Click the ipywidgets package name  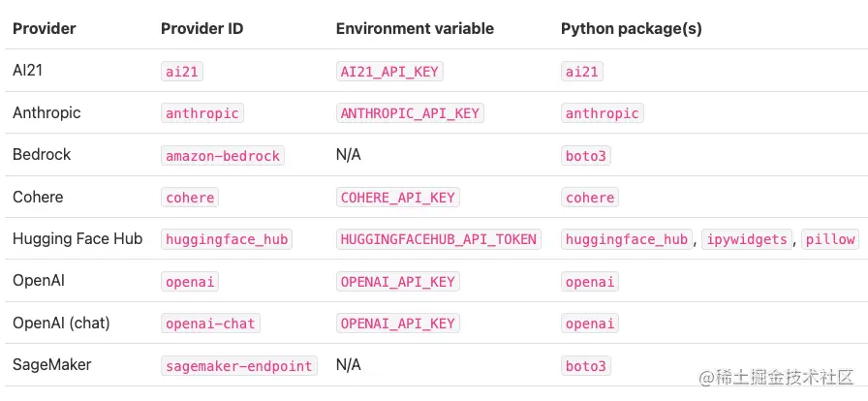(x=747, y=239)
